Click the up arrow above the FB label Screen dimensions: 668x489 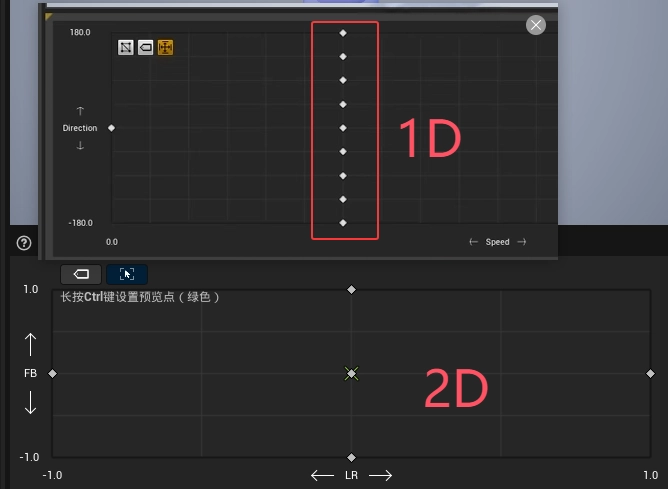[x=30, y=344]
